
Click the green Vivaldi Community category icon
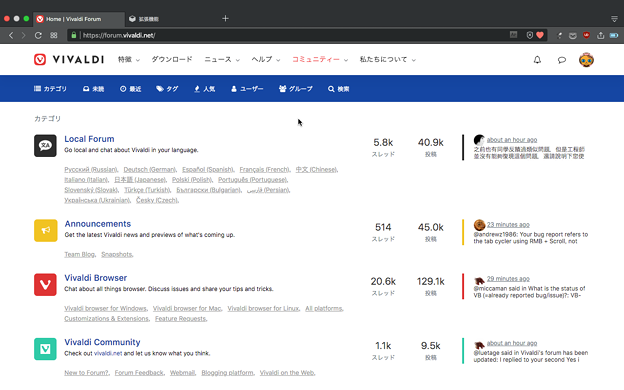tap(45, 349)
